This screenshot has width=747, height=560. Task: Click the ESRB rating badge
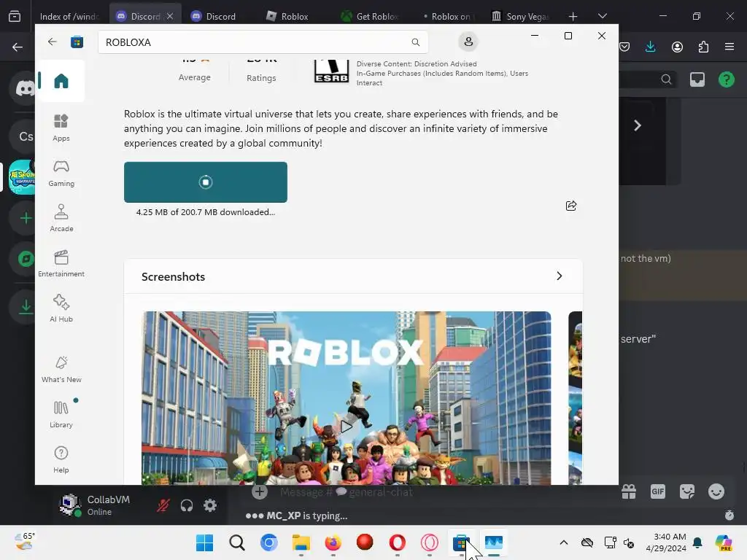[331, 71]
